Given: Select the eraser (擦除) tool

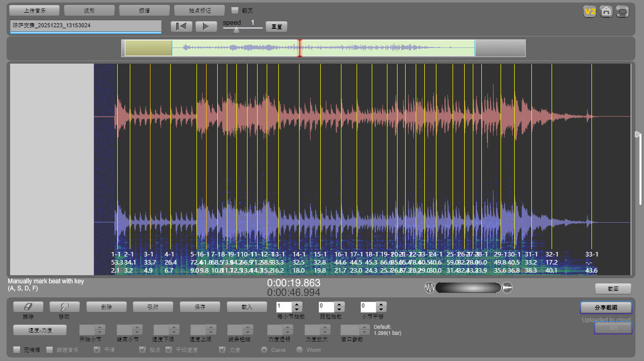Looking at the screenshot, I should pos(28,306).
